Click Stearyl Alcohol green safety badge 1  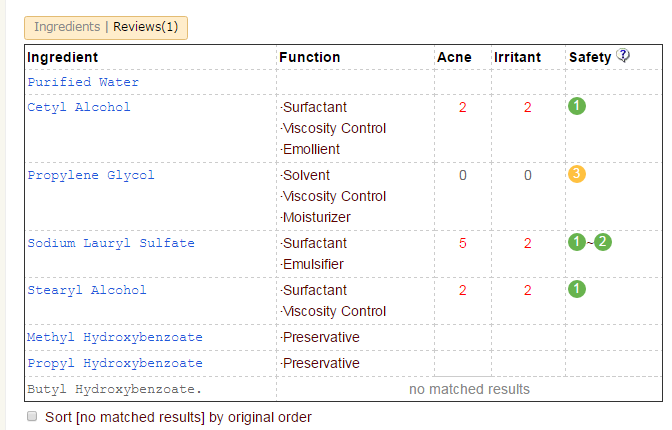click(576, 289)
